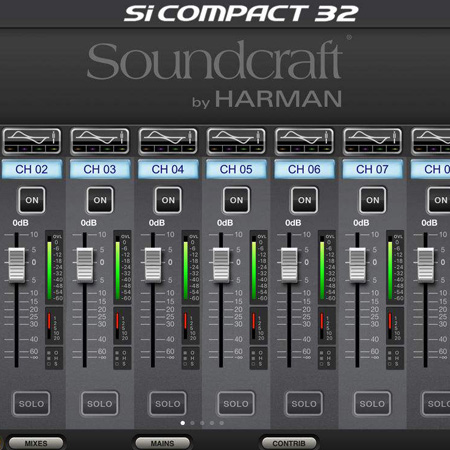Open the EQ curve display for CH 04
The height and width of the screenshot is (450, 450).
(x=168, y=141)
